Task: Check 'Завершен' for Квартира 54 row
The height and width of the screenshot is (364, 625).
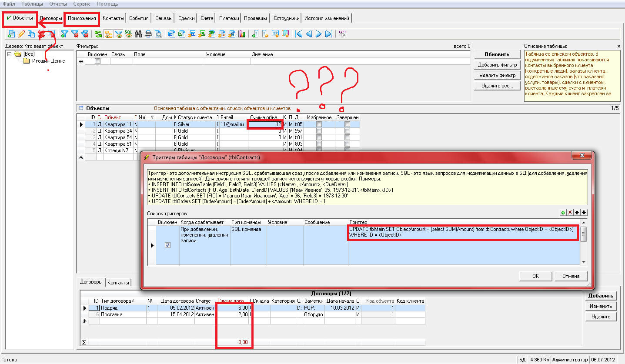Action: pyautogui.click(x=347, y=137)
